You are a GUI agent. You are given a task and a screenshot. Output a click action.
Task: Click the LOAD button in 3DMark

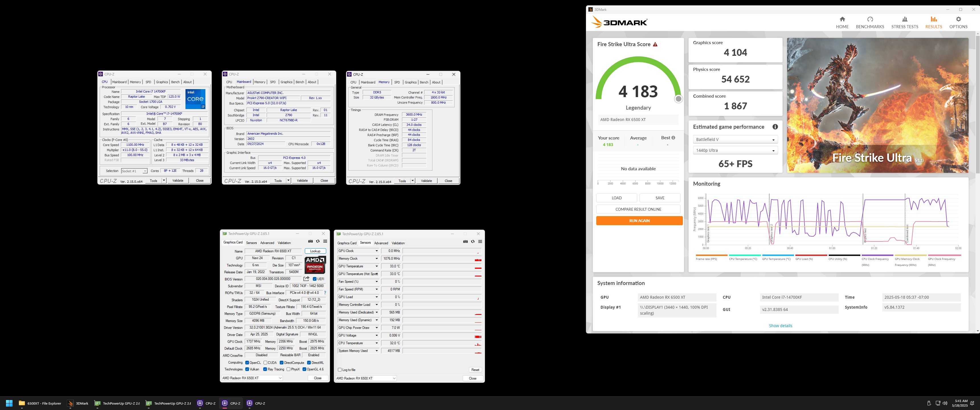coord(616,198)
